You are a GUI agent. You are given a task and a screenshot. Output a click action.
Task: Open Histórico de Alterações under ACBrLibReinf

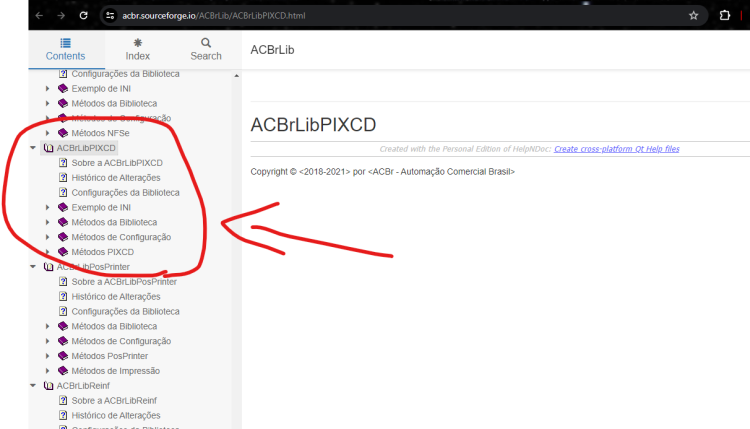[116, 415]
